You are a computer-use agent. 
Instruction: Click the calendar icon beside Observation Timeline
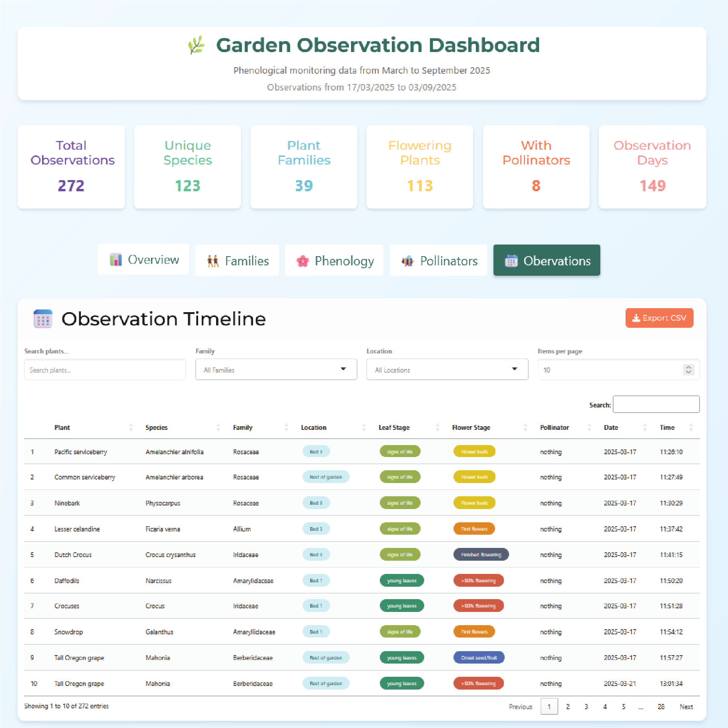(x=43, y=319)
